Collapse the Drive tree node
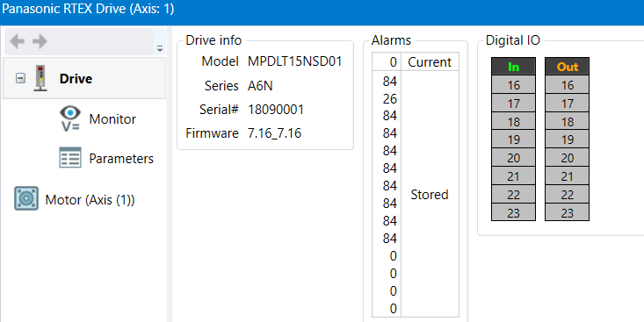This screenshot has width=644, height=322. click(x=20, y=78)
